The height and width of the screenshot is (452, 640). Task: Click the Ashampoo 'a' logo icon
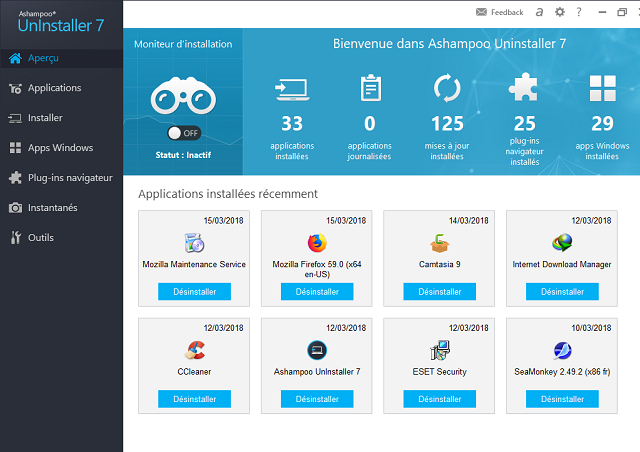[539, 12]
